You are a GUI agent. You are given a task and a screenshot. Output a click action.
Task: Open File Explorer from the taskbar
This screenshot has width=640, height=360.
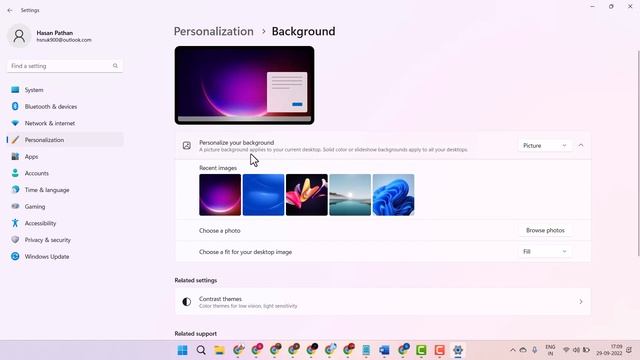point(219,350)
